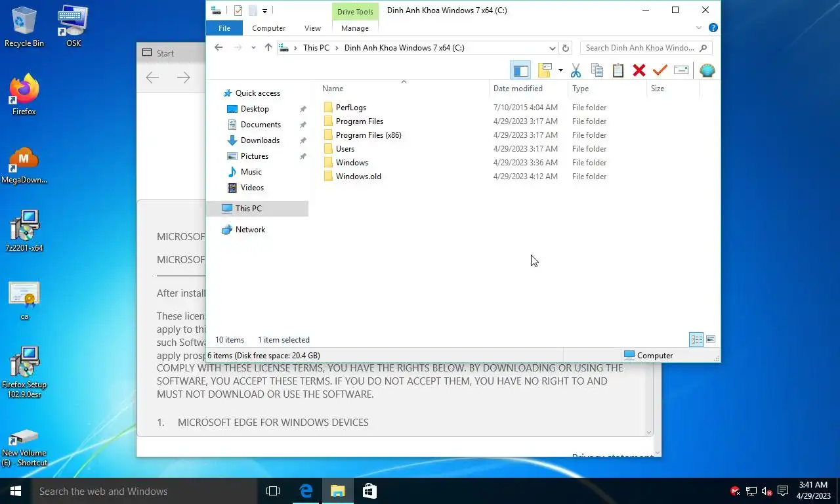Click the orange checkmark Properties toolbar icon
Screen dimensions: 840x504
pos(660,70)
